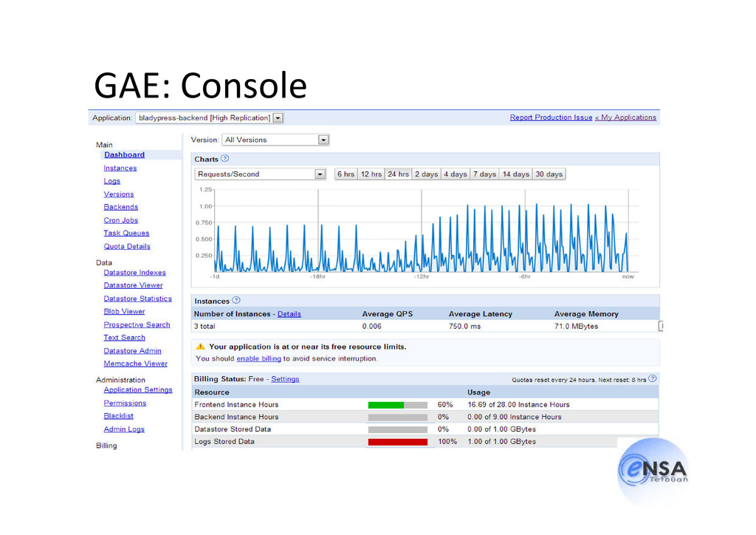Open Prospective Search
Viewport: 756px width, 535px height.
coord(137,324)
